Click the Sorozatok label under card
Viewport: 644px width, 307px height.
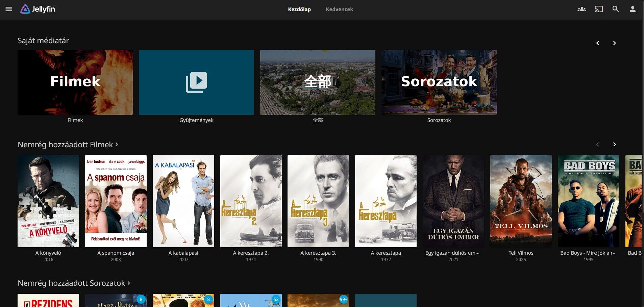click(x=439, y=120)
